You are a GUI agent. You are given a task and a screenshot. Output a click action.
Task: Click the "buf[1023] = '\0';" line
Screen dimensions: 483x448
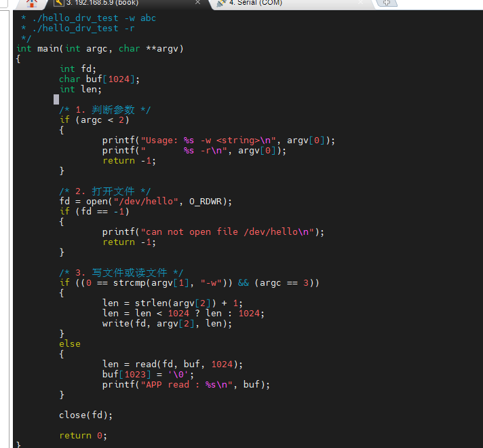[x=148, y=374]
